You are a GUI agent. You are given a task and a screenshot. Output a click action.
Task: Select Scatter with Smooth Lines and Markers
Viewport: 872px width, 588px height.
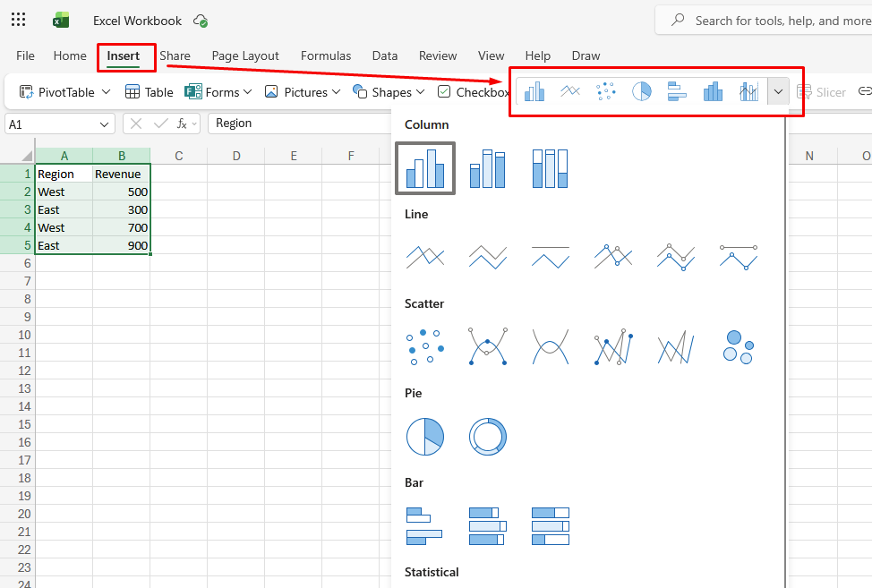pyautogui.click(x=488, y=346)
